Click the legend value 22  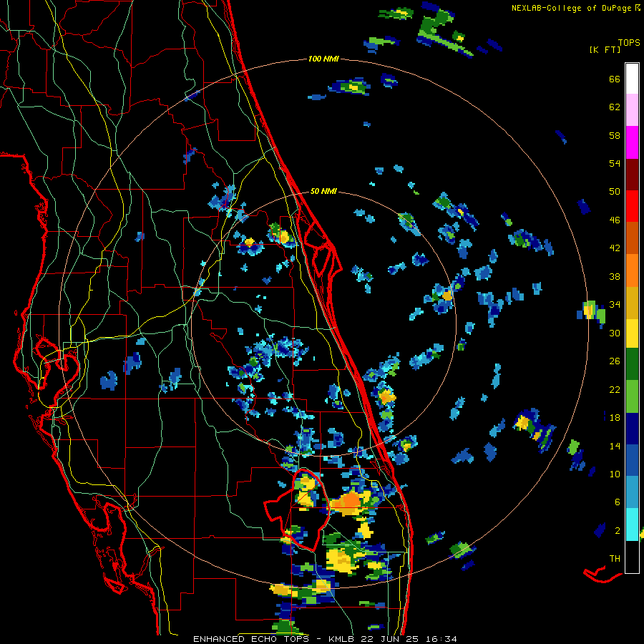615,389
